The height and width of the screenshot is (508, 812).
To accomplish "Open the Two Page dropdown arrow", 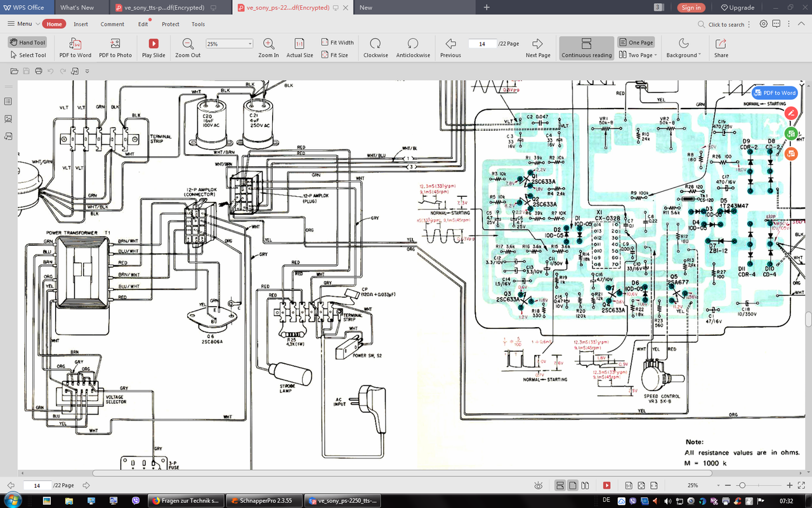I will point(655,55).
